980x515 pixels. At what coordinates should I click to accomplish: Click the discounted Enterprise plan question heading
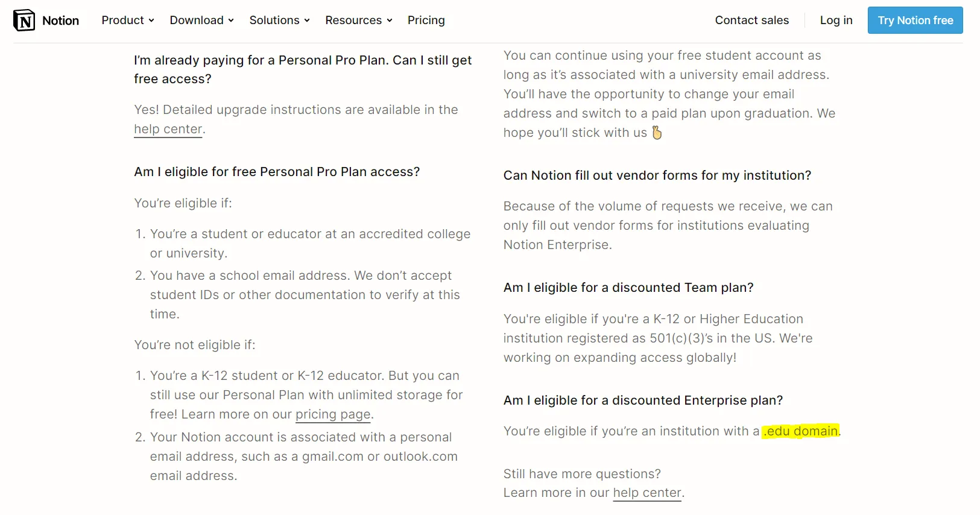pyautogui.click(x=643, y=400)
